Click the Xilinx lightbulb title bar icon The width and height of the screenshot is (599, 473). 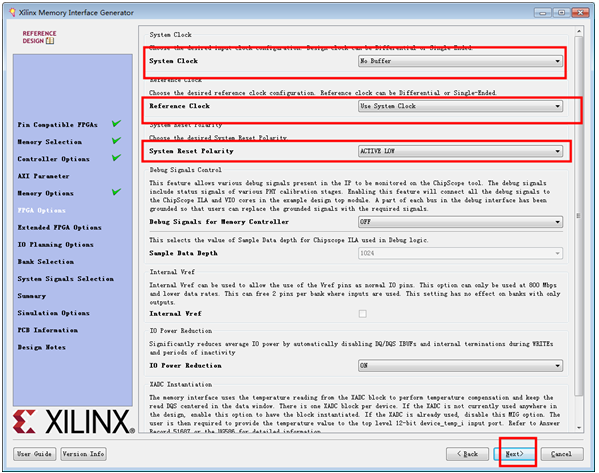(x=12, y=12)
